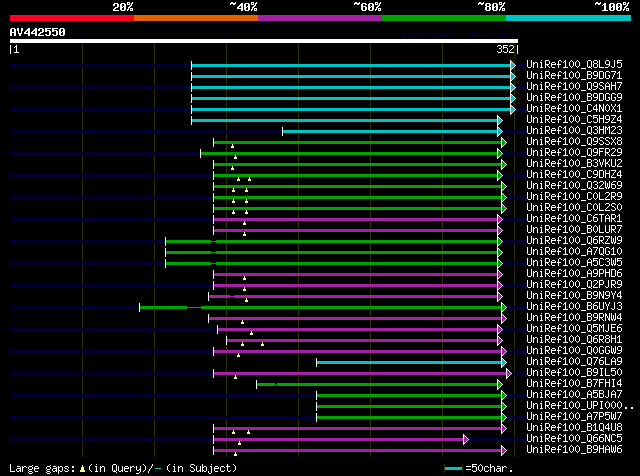Select the UniRef100_B9HAW6 label

pyautogui.click(x=574, y=450)
